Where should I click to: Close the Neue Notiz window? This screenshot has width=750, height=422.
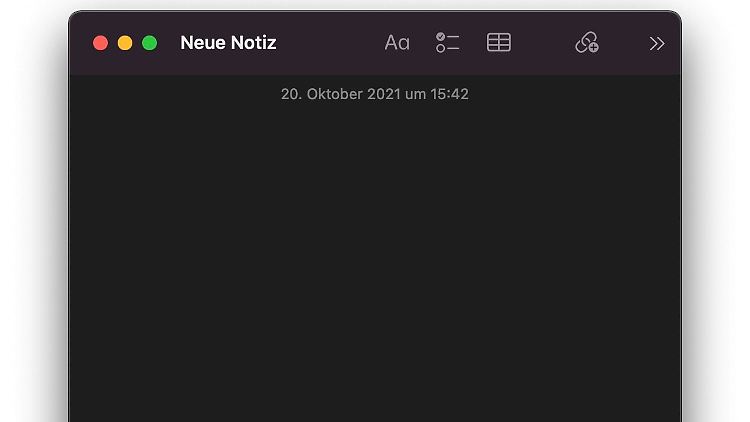tap(100, 43)
